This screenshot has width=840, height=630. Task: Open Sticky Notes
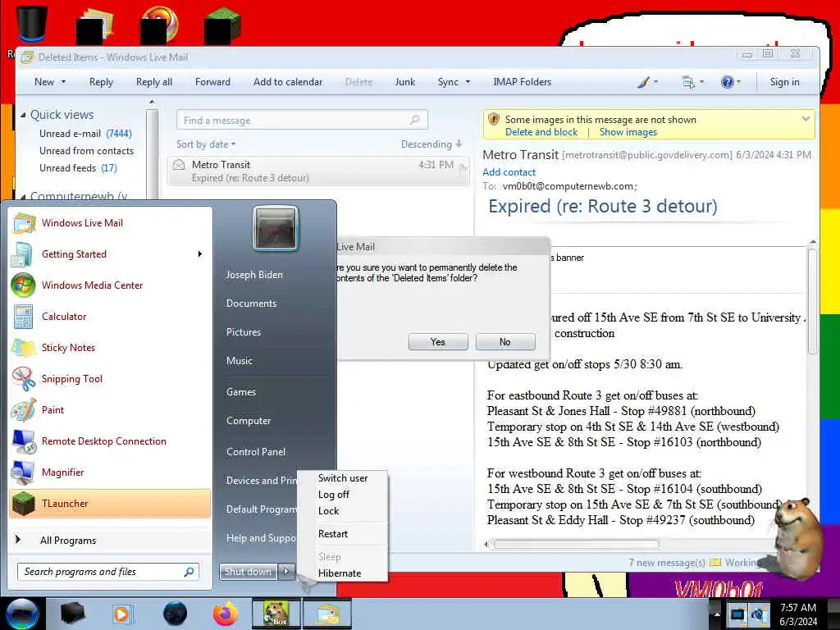coord(110,348)
